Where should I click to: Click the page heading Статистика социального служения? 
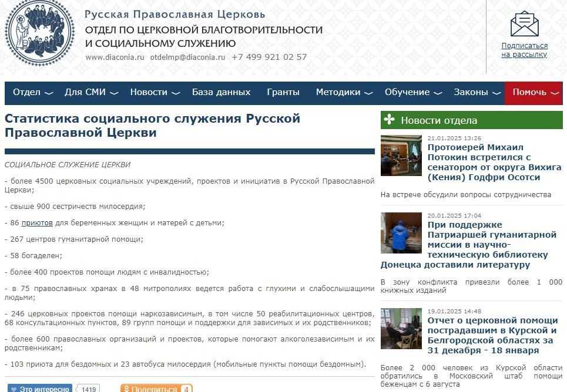pyautogui.click(x=152, y=126)
